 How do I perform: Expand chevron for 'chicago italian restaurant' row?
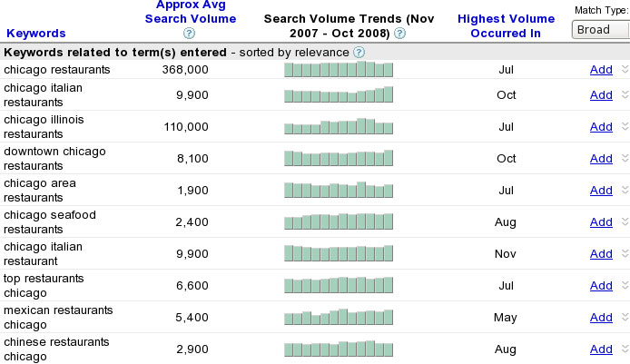click(625, 252)
